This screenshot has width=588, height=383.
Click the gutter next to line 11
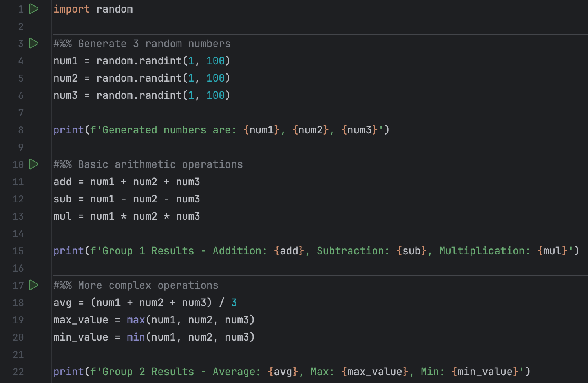point(43,182)
